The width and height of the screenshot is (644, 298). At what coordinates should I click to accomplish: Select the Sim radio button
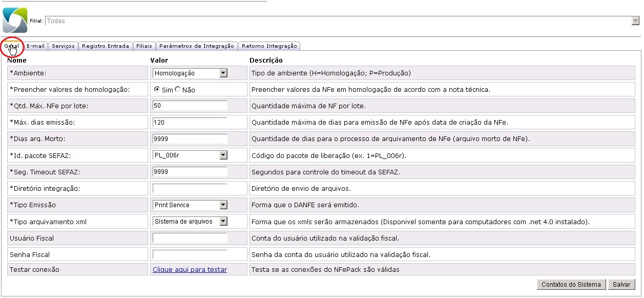(x=157, y=90)
